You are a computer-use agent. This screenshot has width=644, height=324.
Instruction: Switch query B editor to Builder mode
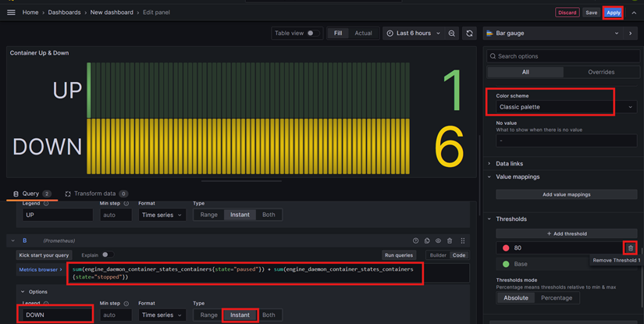pyautogui.click(x=438, y=255)
